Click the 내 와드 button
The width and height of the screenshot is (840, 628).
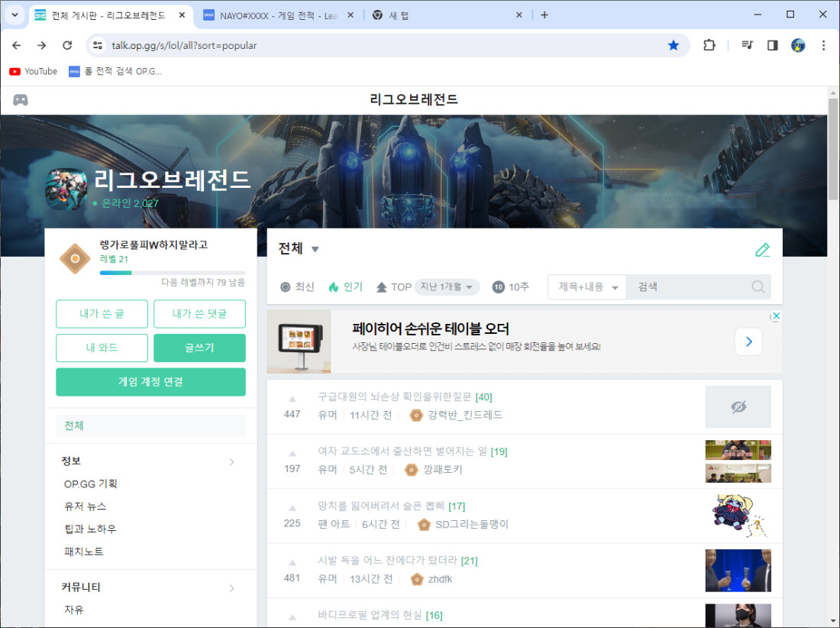coord(102,348)
